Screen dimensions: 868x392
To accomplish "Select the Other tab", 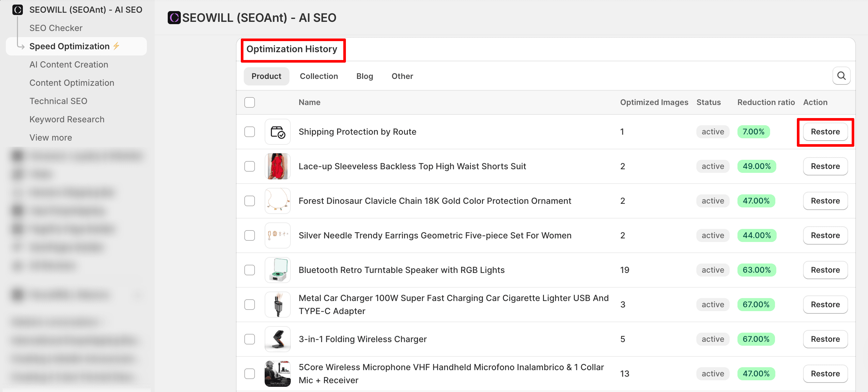I will (x=402, y=76).
